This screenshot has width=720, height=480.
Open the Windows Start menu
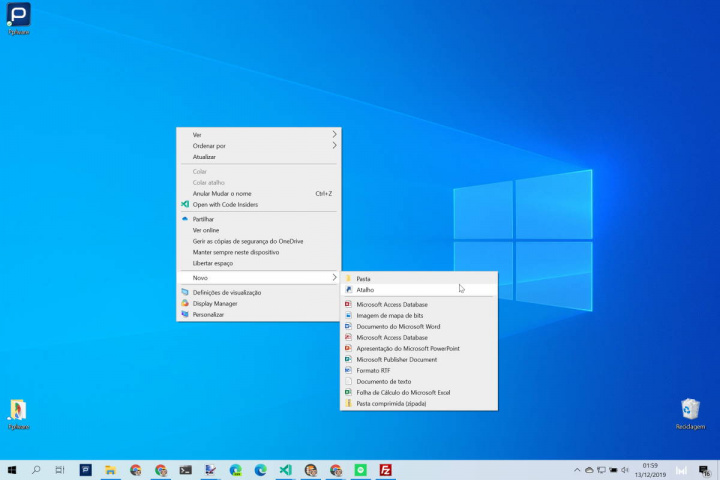12,470
